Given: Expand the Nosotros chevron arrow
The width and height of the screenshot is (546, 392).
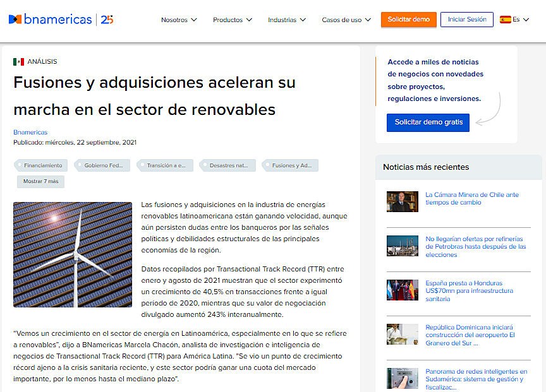Looking at the screenshot, I should point(194,20).
